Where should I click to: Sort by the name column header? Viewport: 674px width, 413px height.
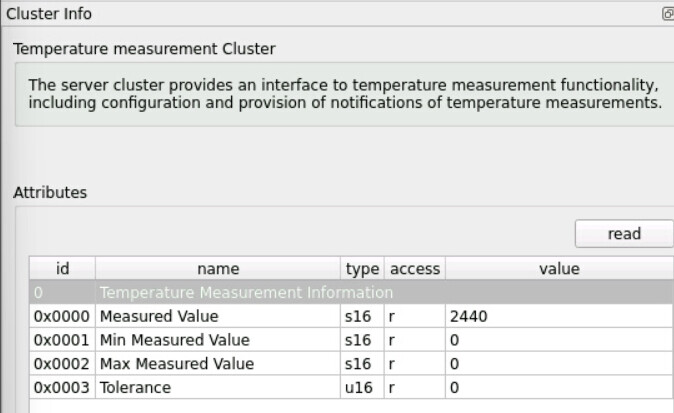click(x=218, y=269)
